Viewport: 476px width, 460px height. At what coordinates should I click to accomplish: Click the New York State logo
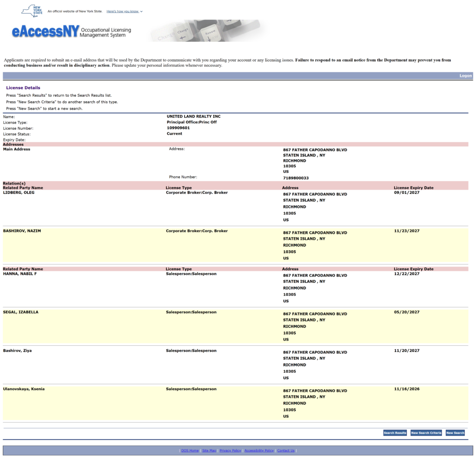coord(32,10)
